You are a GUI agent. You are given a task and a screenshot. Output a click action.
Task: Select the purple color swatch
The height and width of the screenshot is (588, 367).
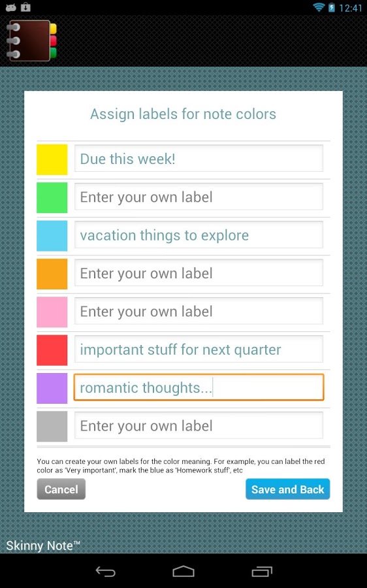coord(52,388)
